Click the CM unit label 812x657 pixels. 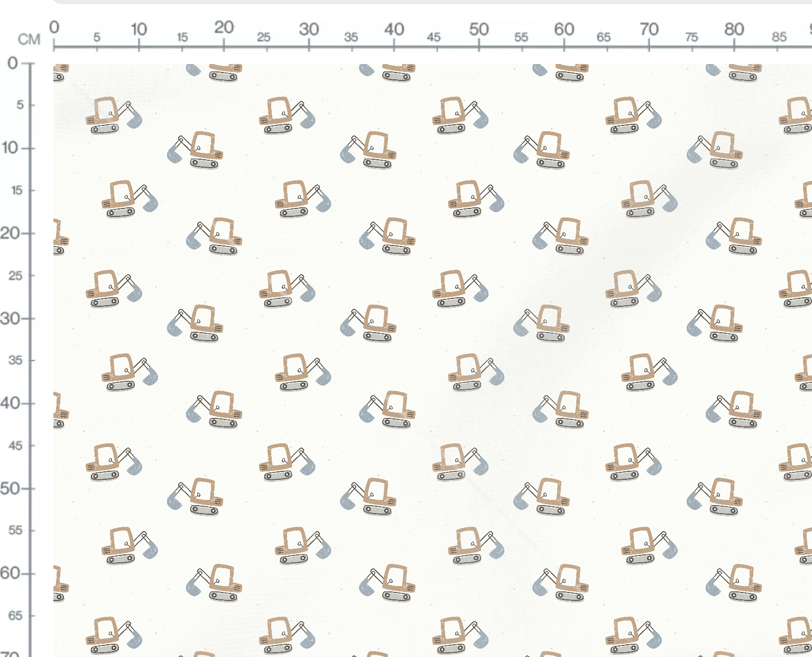pyautogui.click(x=29, y=39)
